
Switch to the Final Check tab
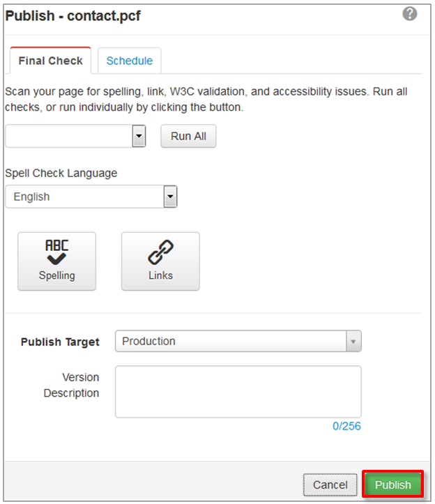click(50, 61)
